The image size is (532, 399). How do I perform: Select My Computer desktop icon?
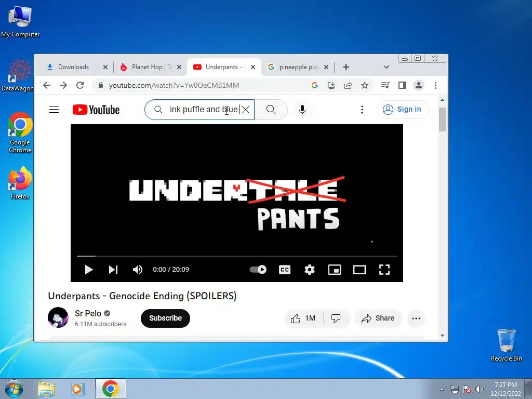click(20, 22)
